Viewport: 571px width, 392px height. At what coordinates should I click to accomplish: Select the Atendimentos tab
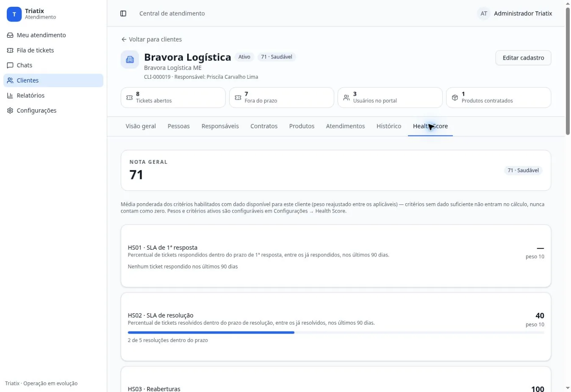coord(345,126)
